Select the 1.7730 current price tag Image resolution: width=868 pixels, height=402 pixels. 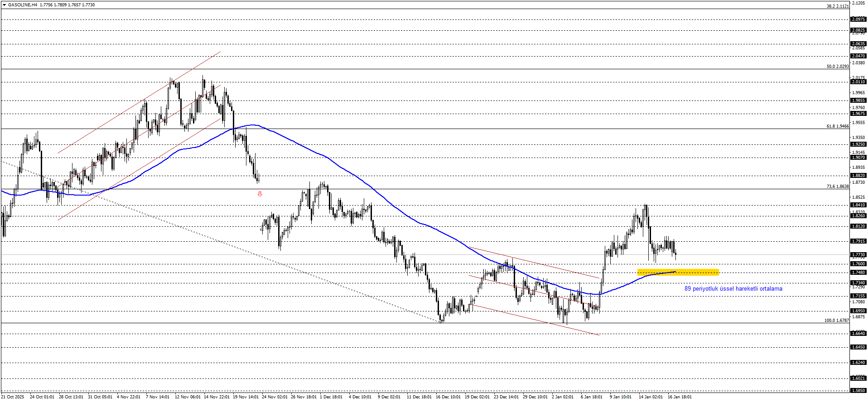coord(858,255)
